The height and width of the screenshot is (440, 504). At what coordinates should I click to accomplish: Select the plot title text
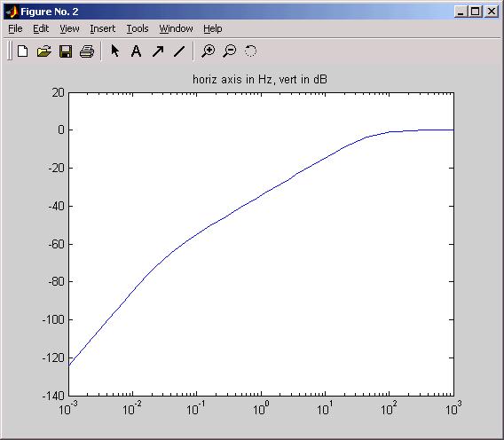pos(260,79)
